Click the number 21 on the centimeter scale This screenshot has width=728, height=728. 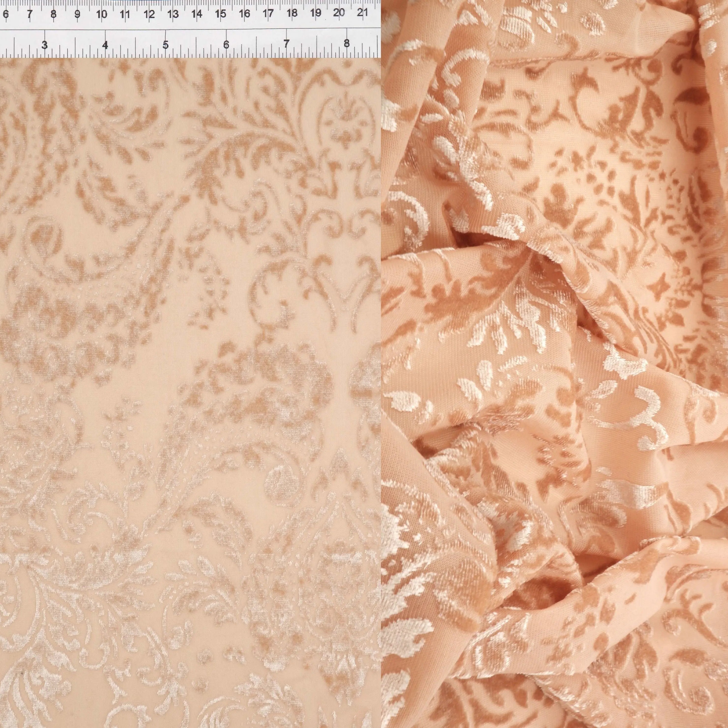tap(362, 13)
